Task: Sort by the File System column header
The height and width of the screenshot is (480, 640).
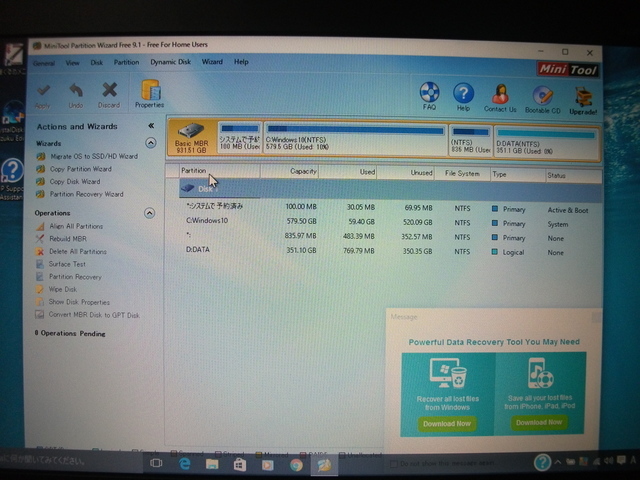Action: click(x=462, y=174)
